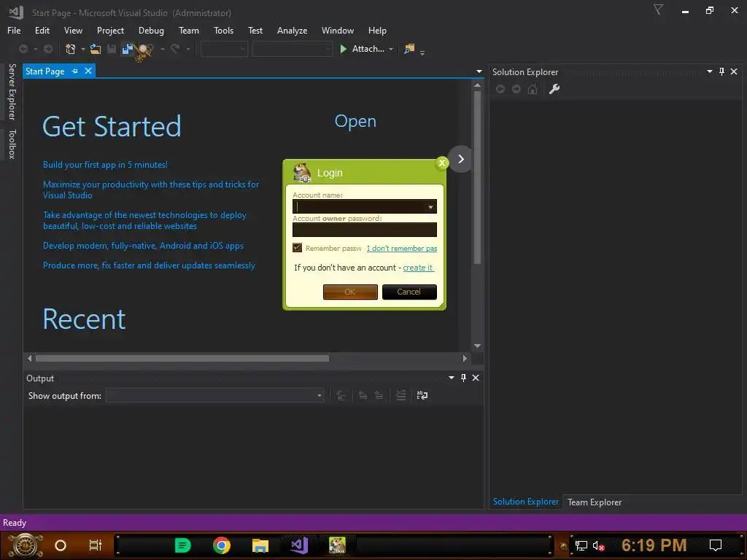Open the document tab list dropdown arrow
The width and height of the screenshot is (747, 560).
coord(479,71)
